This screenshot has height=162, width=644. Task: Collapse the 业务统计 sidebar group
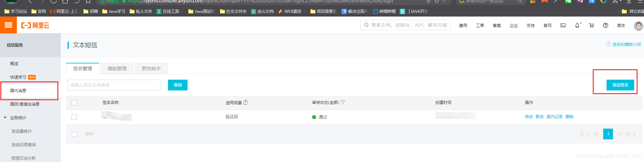tap(5, 117)
